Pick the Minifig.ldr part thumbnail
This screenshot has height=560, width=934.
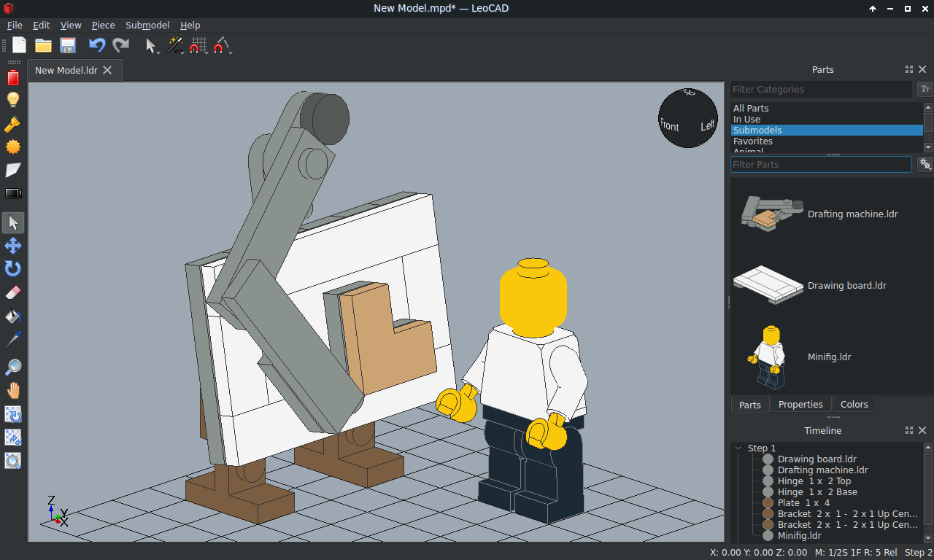(x=768, y=357)
